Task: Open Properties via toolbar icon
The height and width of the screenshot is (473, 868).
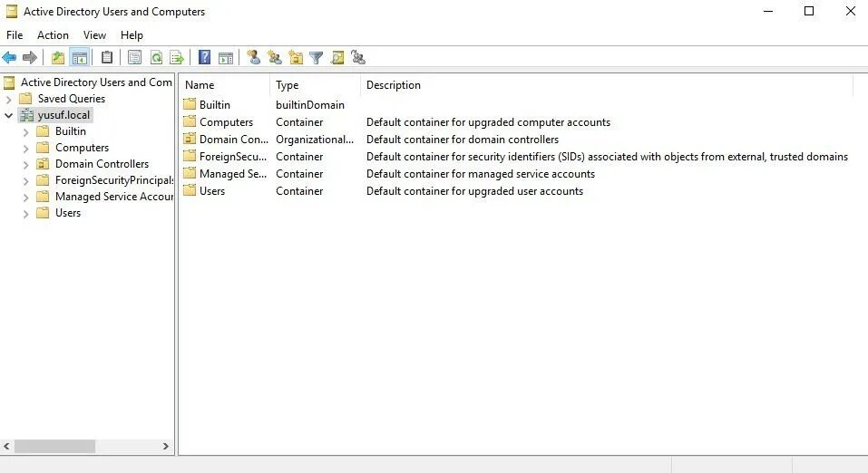Action: tap(134, 57)
